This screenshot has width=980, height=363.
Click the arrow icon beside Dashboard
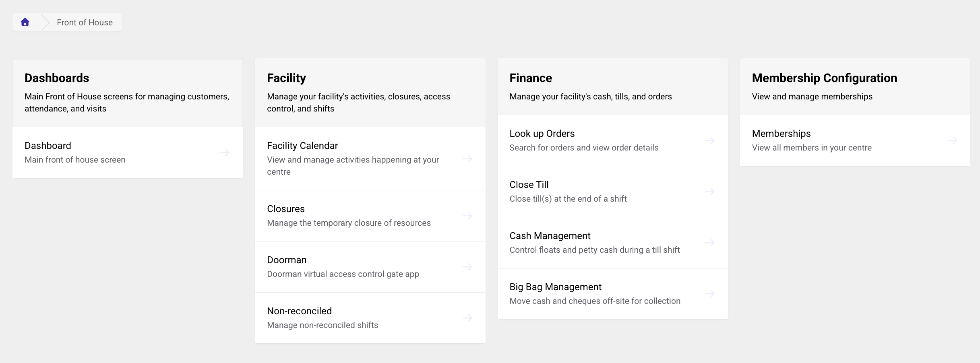[225, 153]
